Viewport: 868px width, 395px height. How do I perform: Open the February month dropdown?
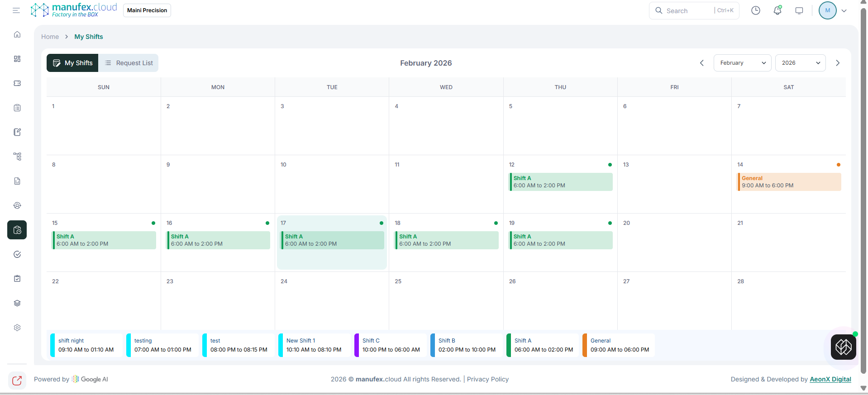coord(742,63)
